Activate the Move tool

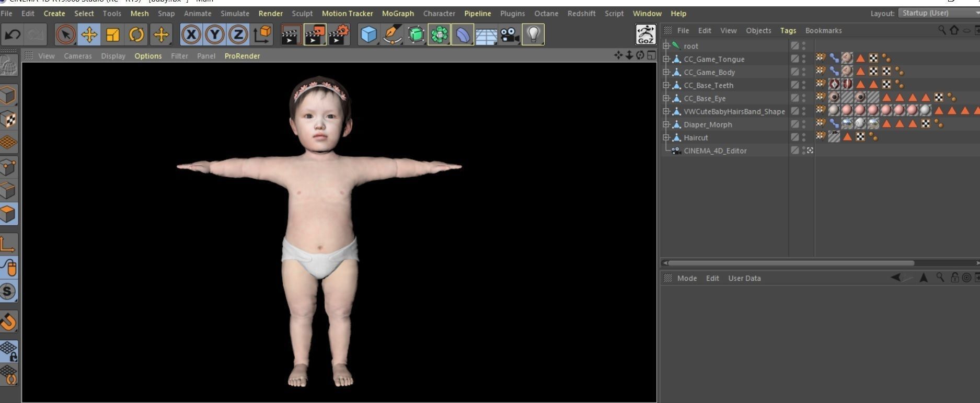[x=89, y=35]
